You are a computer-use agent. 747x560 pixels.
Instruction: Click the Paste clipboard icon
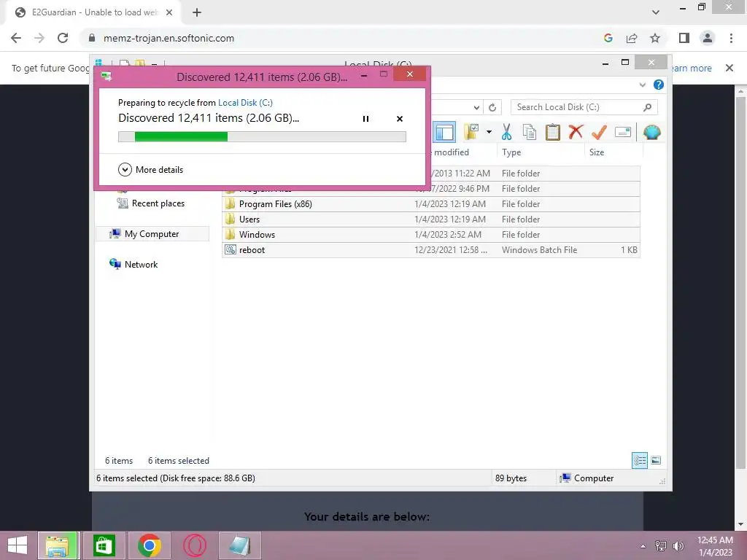point(553,132)
